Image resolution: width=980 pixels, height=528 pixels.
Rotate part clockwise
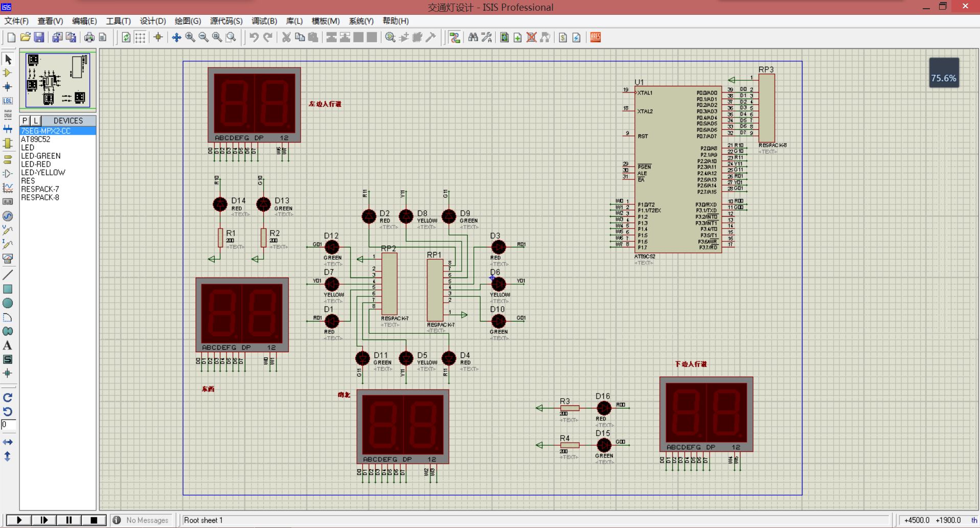8,398
